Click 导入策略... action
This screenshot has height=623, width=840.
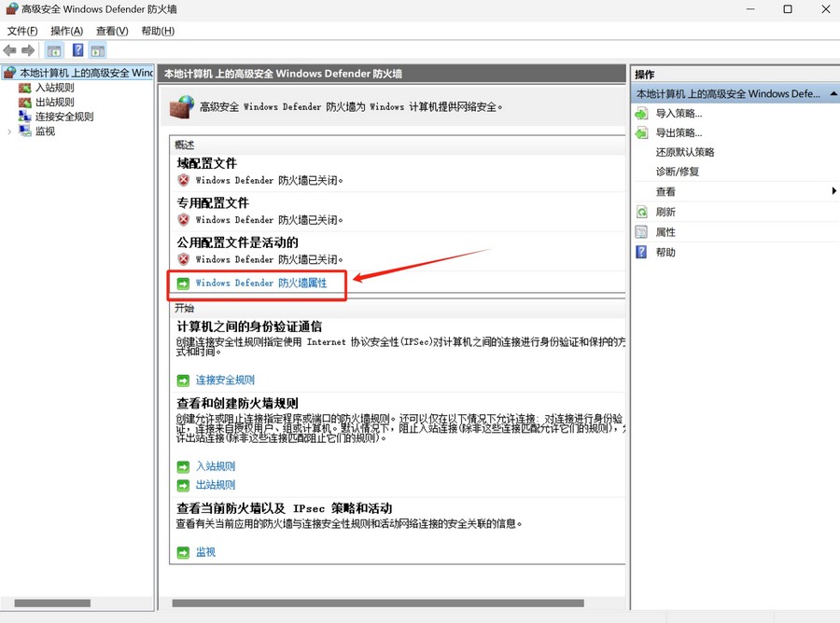point(679,114)
